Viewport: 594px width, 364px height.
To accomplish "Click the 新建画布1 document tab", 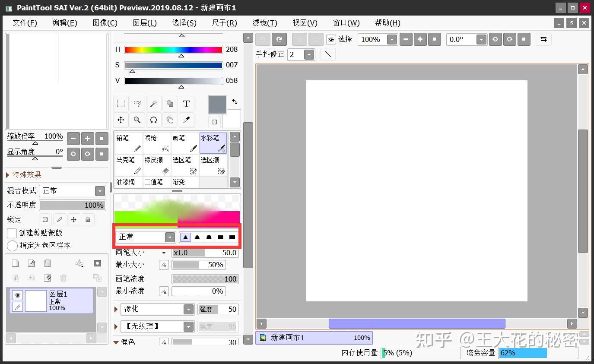I will click(x=314, y=338).
